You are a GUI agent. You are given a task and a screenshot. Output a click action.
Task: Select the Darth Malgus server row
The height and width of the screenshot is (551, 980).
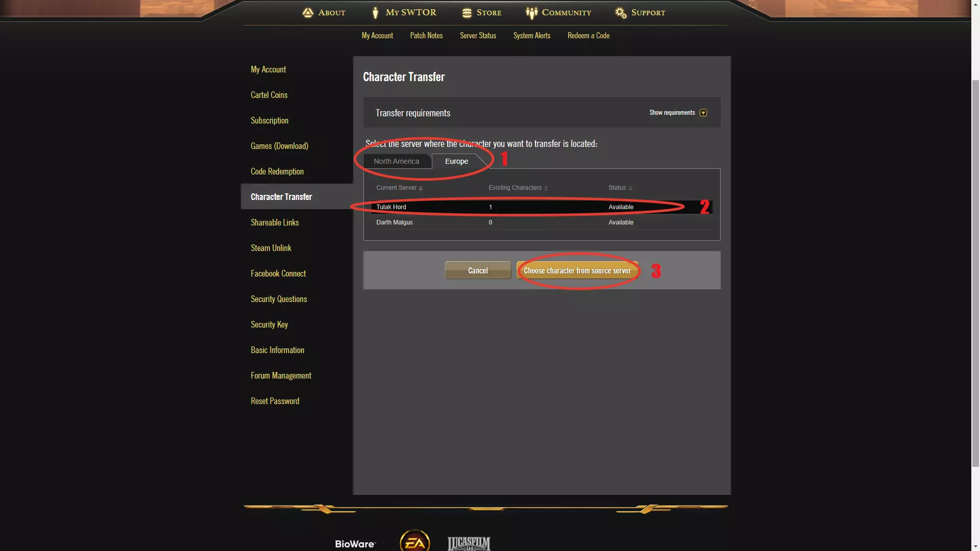tap(542, 222)
